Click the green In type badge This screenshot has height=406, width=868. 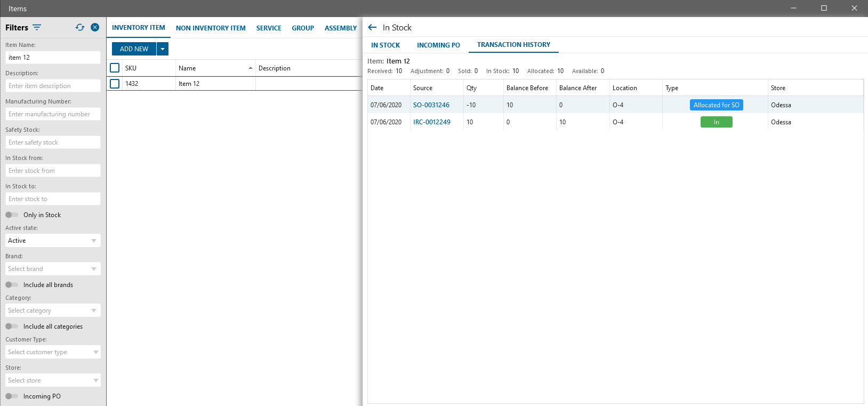[717, 122]
